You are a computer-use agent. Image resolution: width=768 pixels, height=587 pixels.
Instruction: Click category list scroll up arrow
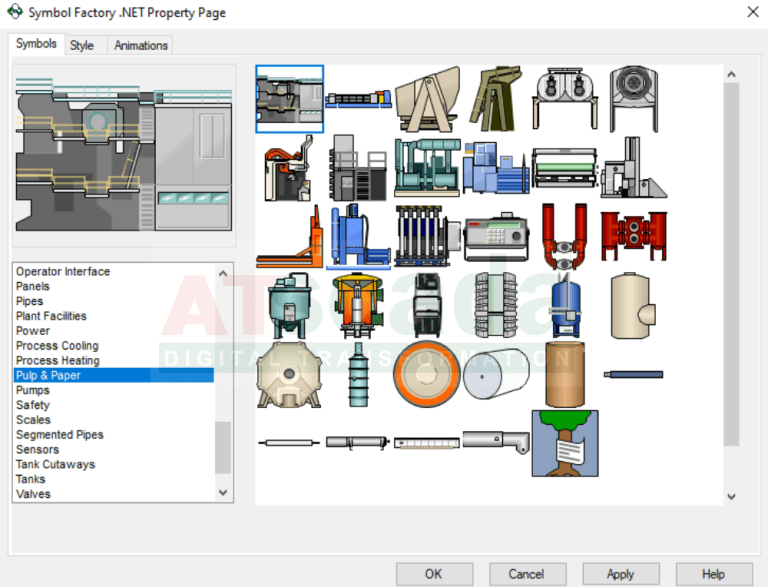[223, 273]
